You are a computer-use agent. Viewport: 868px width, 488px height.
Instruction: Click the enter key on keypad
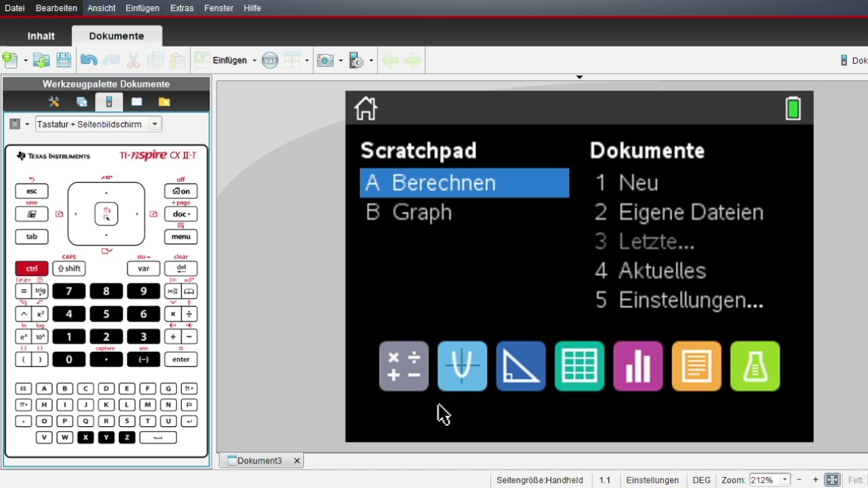[x=181, y=359]
